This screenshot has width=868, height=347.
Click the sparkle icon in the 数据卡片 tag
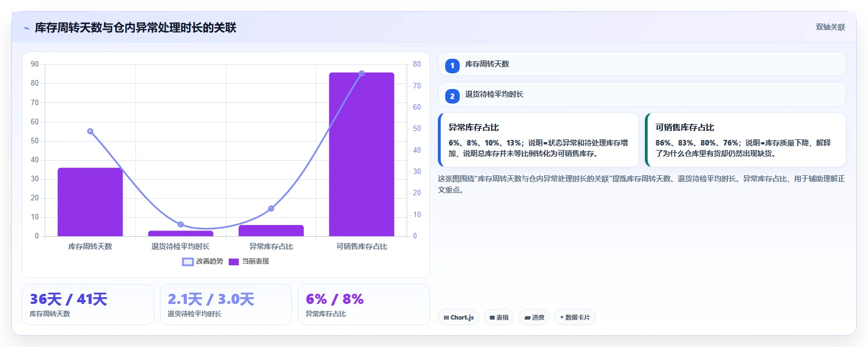pyautogui.click(x=562, y=317)
